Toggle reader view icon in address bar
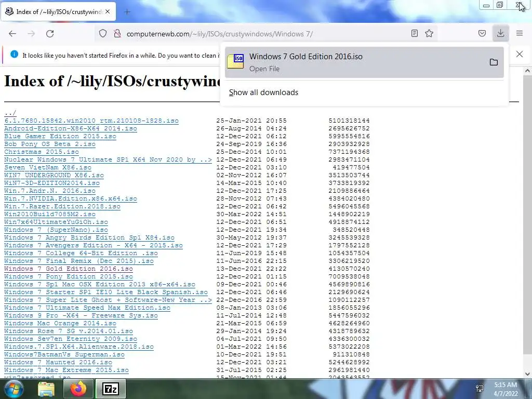 pos(414,33)
